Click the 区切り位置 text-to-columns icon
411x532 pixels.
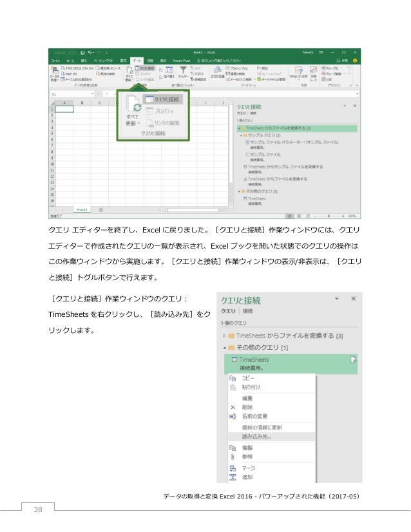[217, 73]
